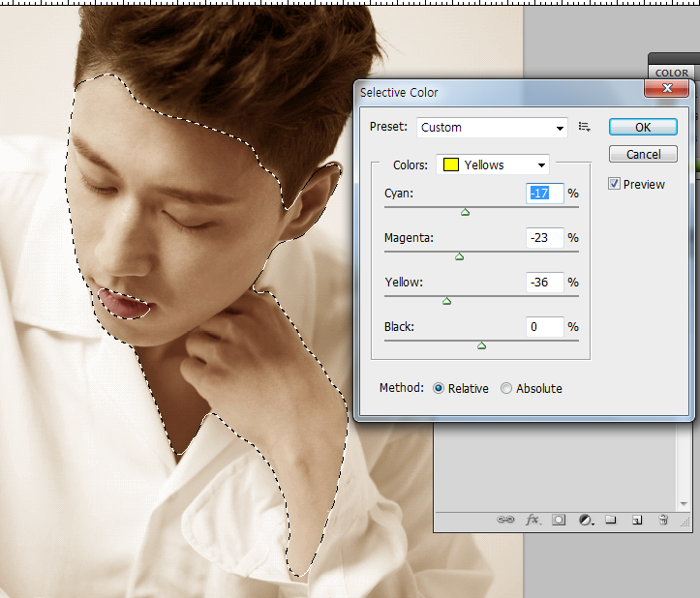Click the Magenta percentage field
This screenshot has width=700, height=598.
tap(545, 238)
